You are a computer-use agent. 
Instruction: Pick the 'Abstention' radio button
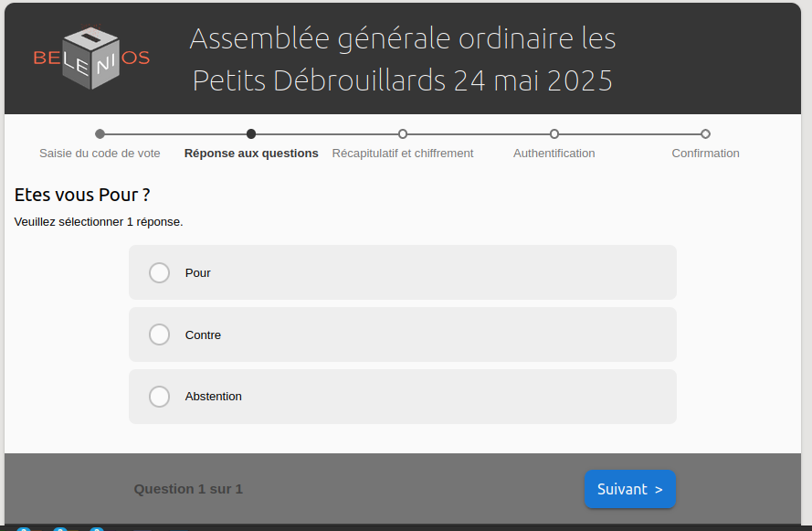tap(159, 397)
